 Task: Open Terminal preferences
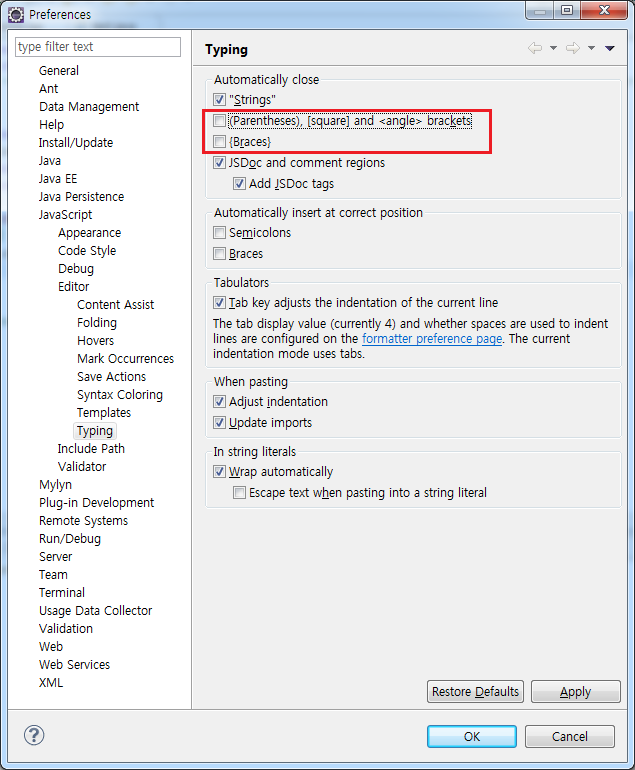[x=62, y=593]
